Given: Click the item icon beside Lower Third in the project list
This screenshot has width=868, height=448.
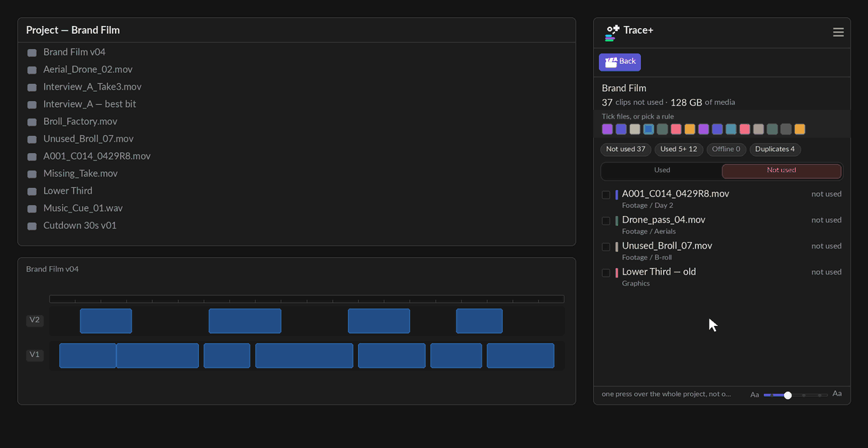Looking at the screenshot, I should click(32, 191).
